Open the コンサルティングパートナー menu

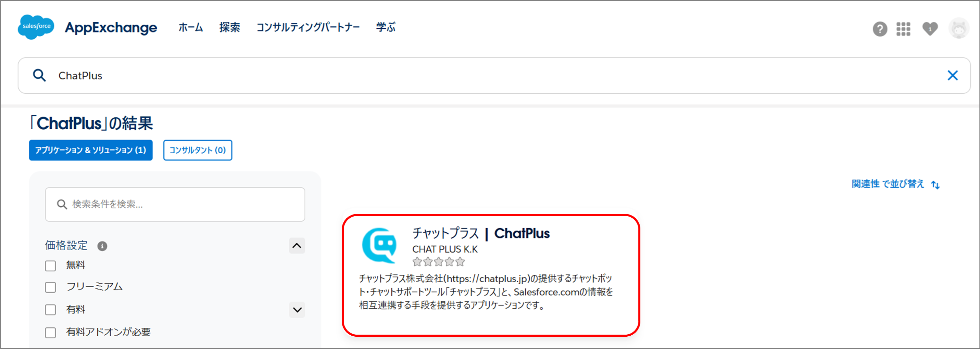point(308,27)
